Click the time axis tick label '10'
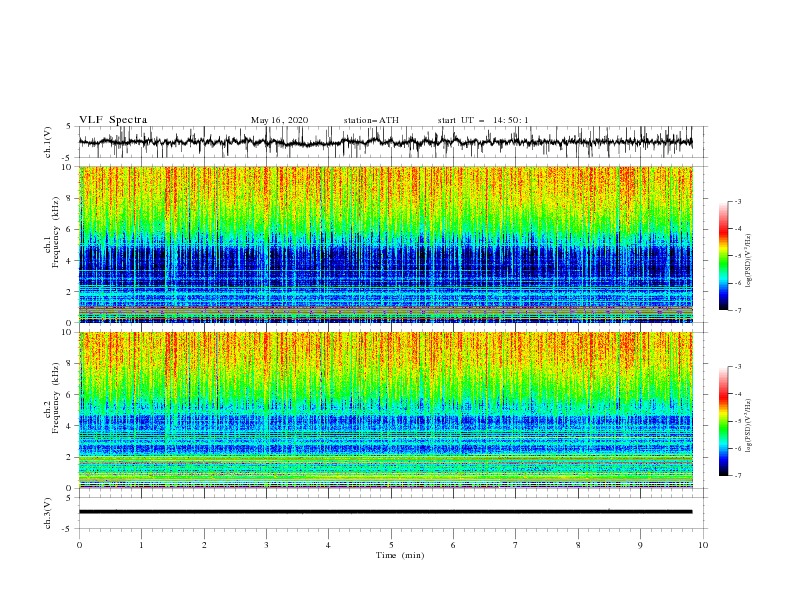The width and height of the screenshot is (792, 612). coord(703,545)
